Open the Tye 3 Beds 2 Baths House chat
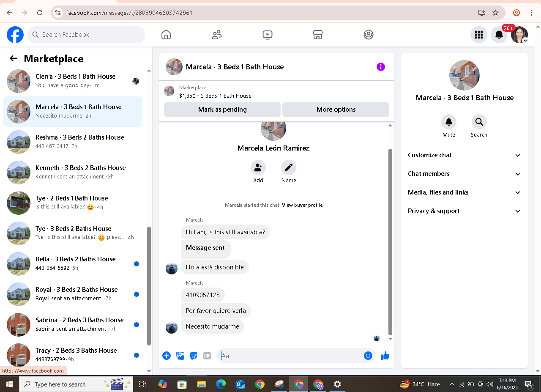 click(73, 233)
